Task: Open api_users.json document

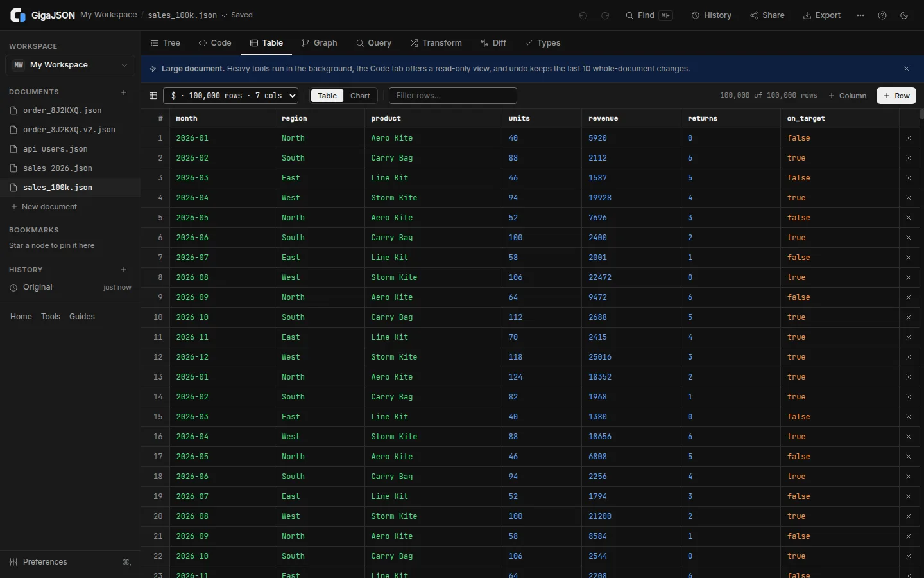Action: click(x=71, y=149)
